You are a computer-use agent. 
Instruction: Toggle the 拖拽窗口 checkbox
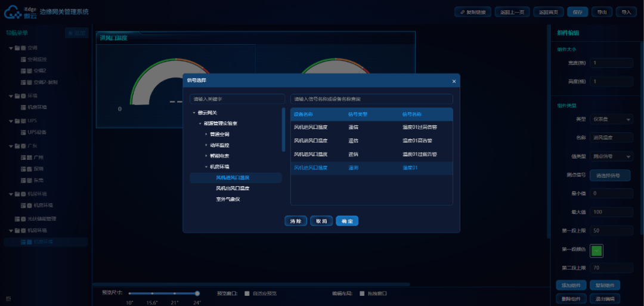(362, 293)
